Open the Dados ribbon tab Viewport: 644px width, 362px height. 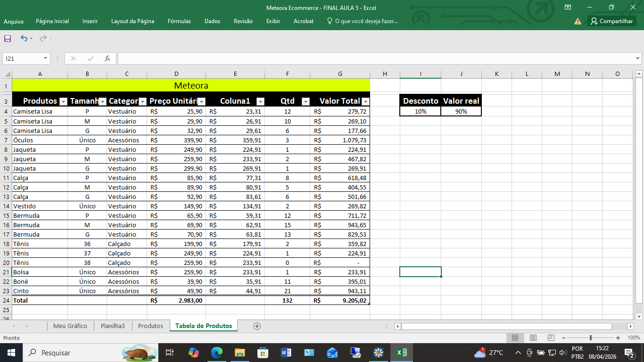[213, 21]
